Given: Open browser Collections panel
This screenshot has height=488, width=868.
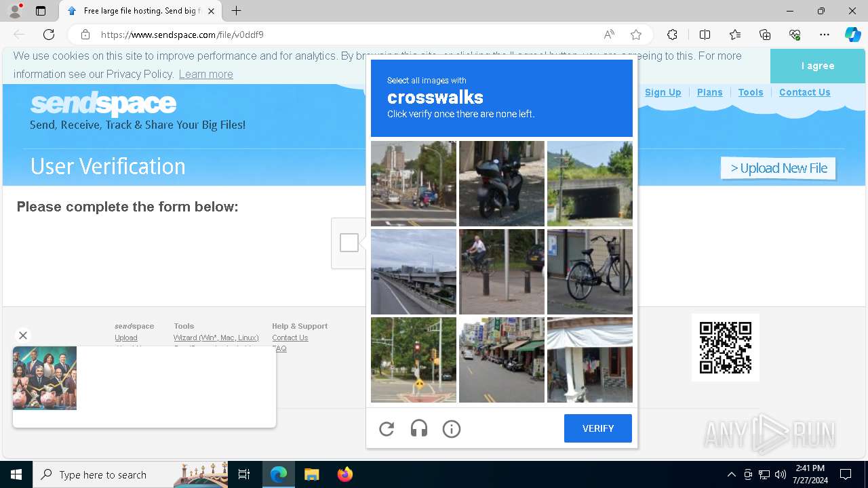Looking at the screenshot, I should [x=765, y=35].
